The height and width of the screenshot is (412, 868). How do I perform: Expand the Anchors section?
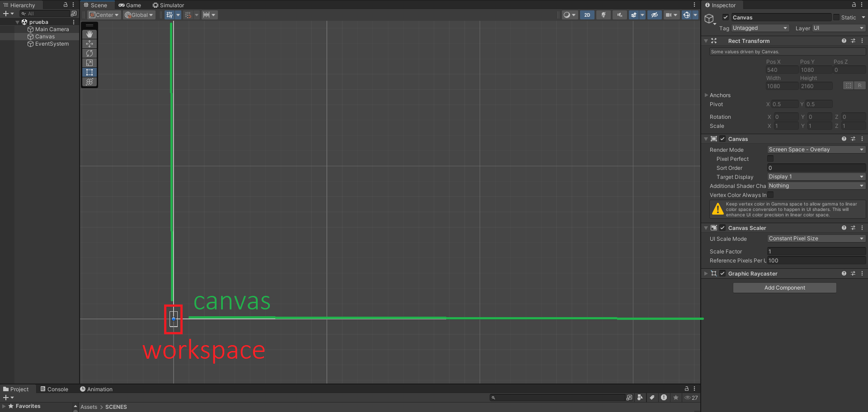coord(707,95)
